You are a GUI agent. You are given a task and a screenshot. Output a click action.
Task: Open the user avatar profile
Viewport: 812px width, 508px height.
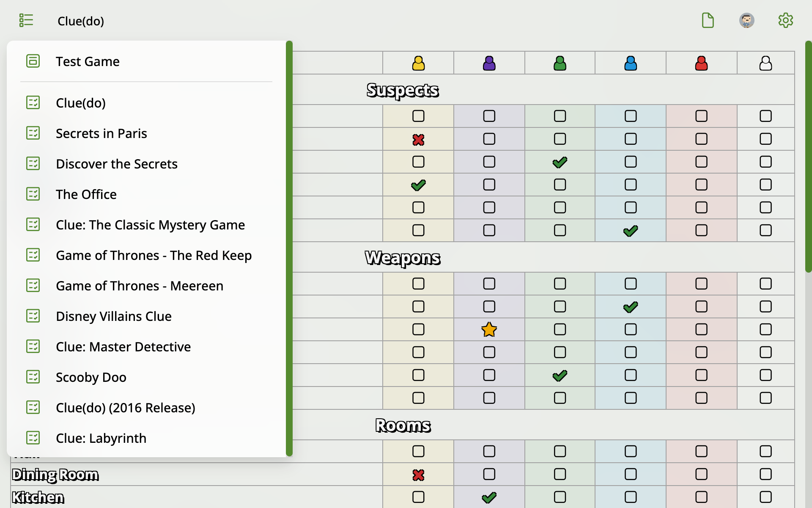click(x=747, y=20)
